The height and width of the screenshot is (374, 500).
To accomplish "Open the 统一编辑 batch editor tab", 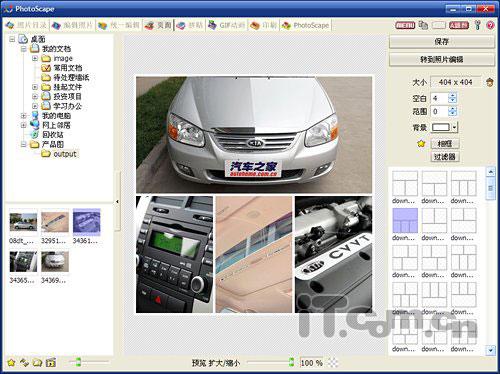I will coord(119,25).
